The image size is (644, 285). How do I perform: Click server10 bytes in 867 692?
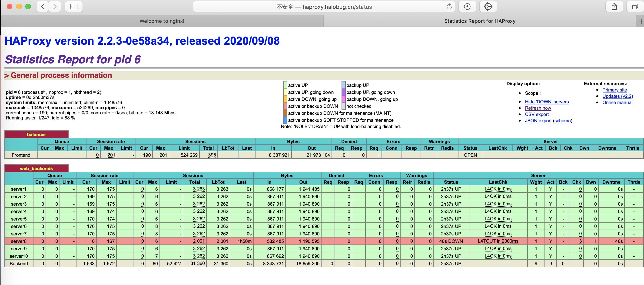(x=275, y=256)
